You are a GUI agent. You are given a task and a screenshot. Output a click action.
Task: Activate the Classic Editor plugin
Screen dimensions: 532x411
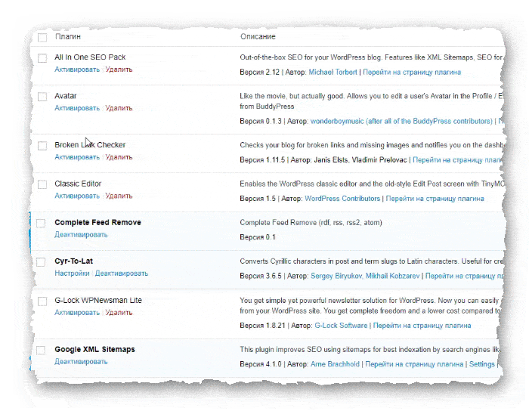click(x=77, y=196)
